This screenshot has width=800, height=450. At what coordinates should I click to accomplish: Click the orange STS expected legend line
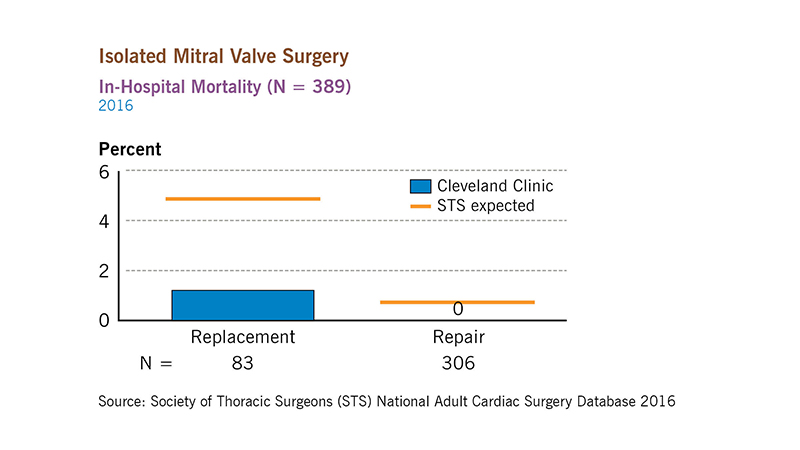click(421, 207)
